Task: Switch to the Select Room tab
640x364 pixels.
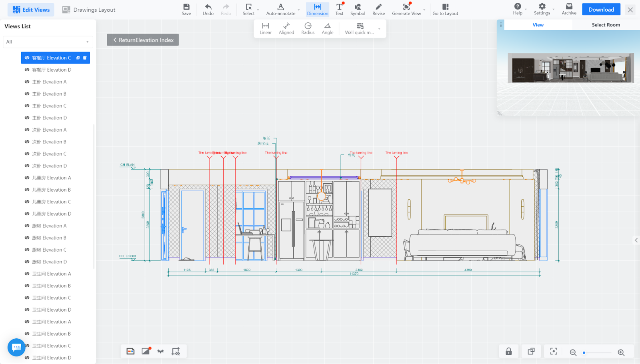Action: tap(606, 25)
